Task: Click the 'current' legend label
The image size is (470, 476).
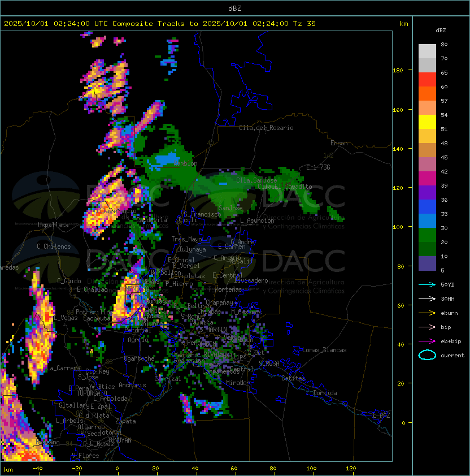Action: click(452, 356)
